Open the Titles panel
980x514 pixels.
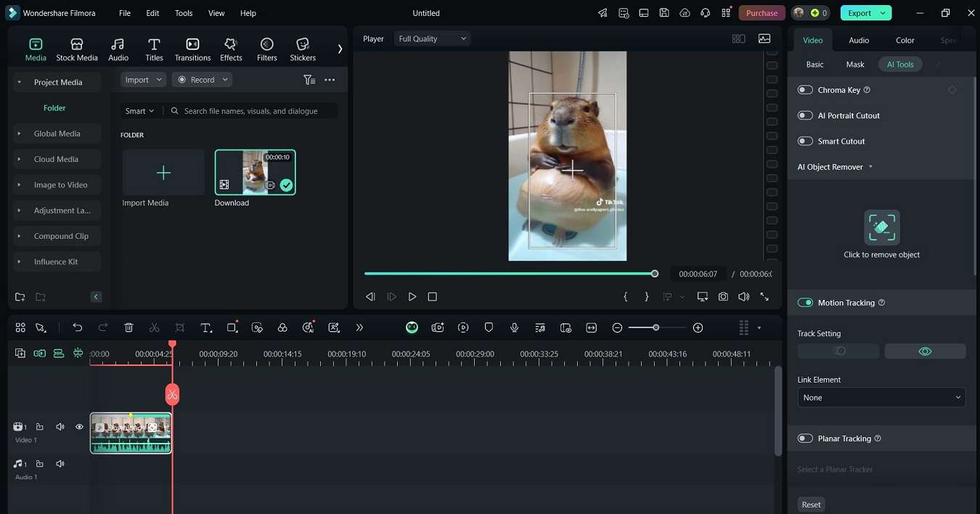click(x=154, y=49)
